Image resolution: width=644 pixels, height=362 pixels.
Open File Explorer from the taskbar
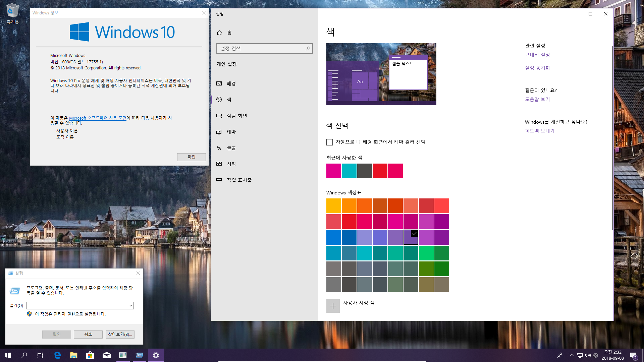tap(74, 355)
